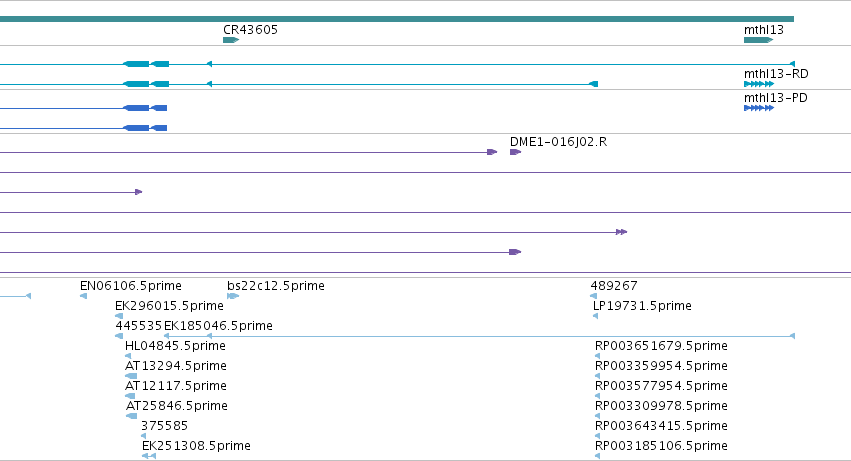The height and width of the screenshot is (461, 851).
Task: Select the bs22c12.5prime EST arrow
Action: [233, 296]
